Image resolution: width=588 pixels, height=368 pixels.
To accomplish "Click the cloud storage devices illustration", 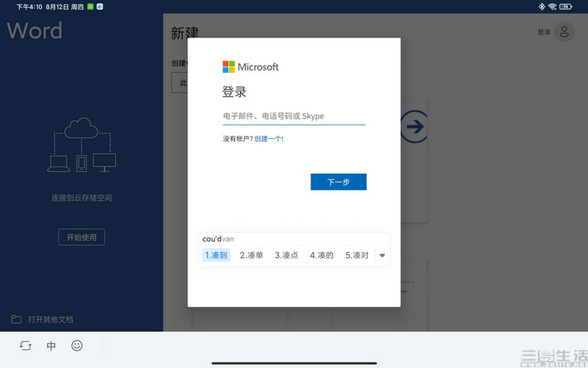I will [82, 145].
